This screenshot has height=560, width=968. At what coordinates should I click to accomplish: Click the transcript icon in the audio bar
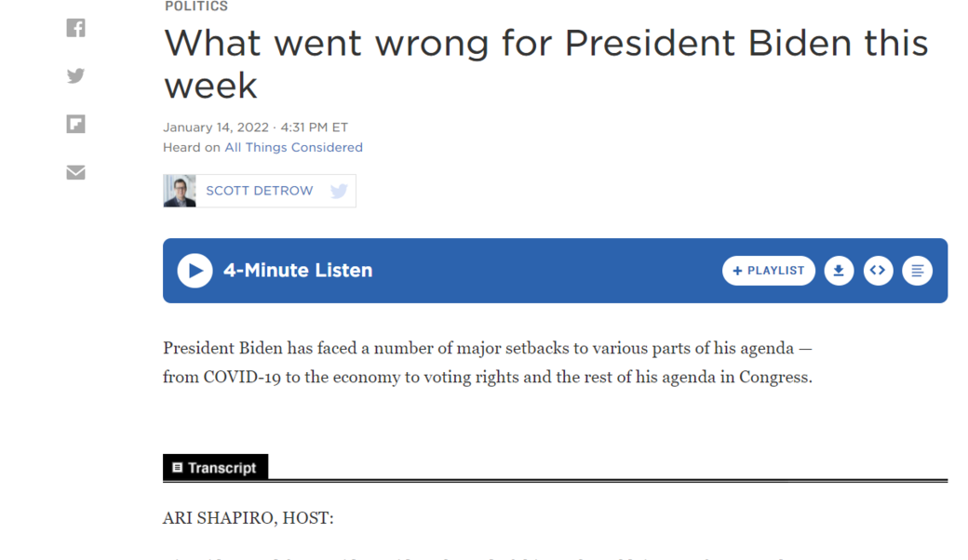point(917,271)
